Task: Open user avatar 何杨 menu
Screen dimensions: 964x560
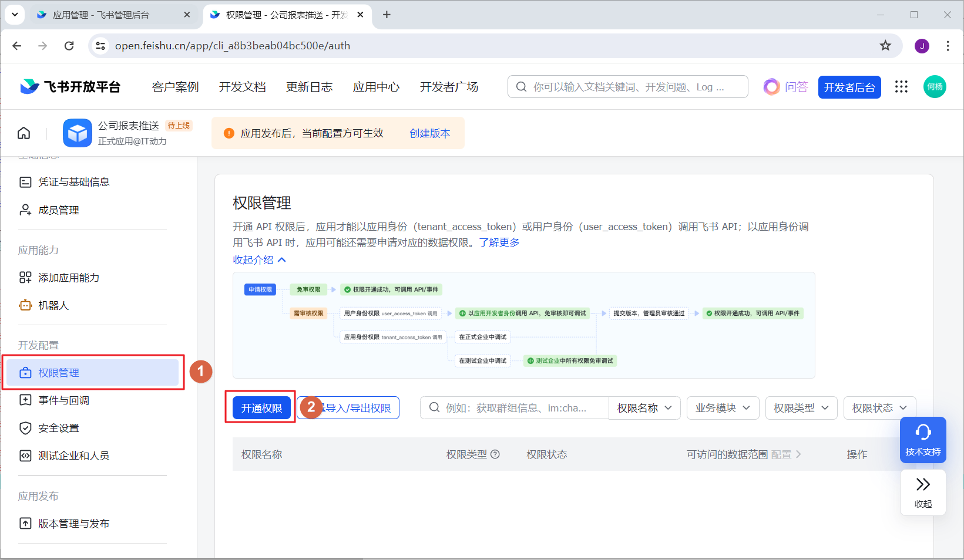Action: (x=935, y=87)
